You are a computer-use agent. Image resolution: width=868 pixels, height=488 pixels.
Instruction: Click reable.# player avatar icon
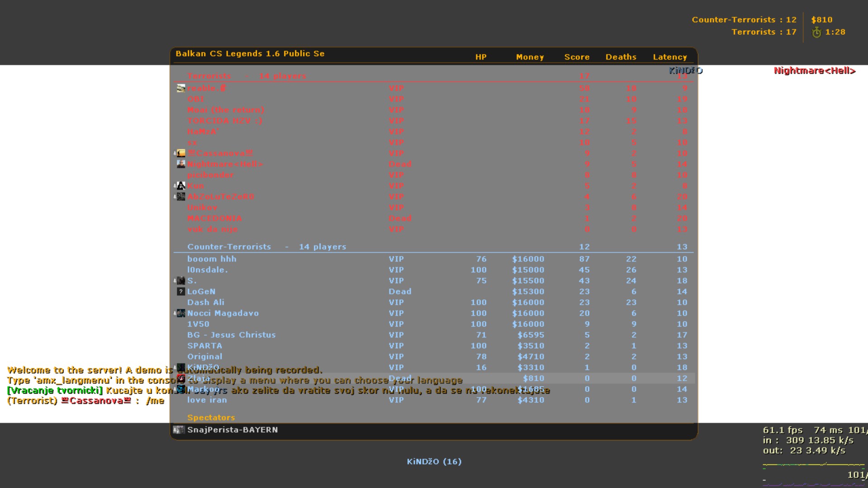pos(181,88)
